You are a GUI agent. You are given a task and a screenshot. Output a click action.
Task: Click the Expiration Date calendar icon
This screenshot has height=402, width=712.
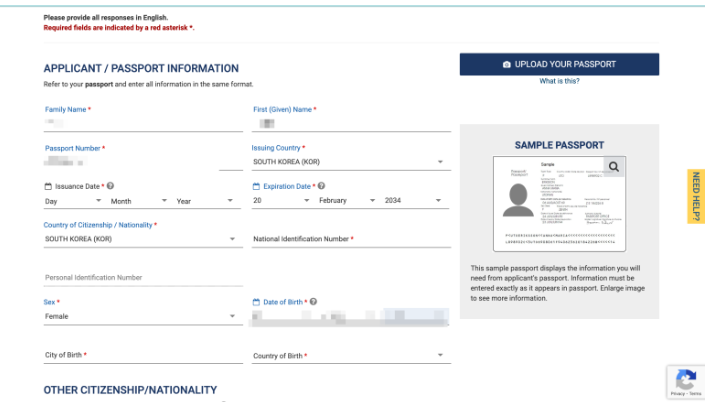point(256,186)
